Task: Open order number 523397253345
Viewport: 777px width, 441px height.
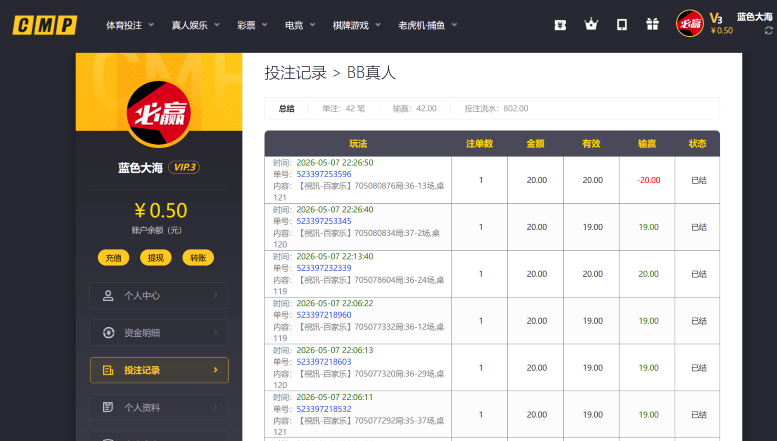Action: click(324, 221)
